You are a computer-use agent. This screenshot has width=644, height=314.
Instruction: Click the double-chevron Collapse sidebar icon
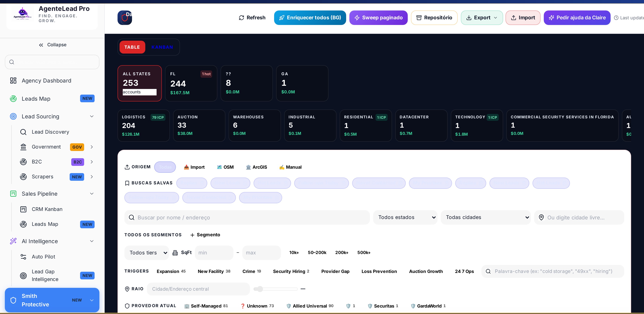click(x=41, y=45)
